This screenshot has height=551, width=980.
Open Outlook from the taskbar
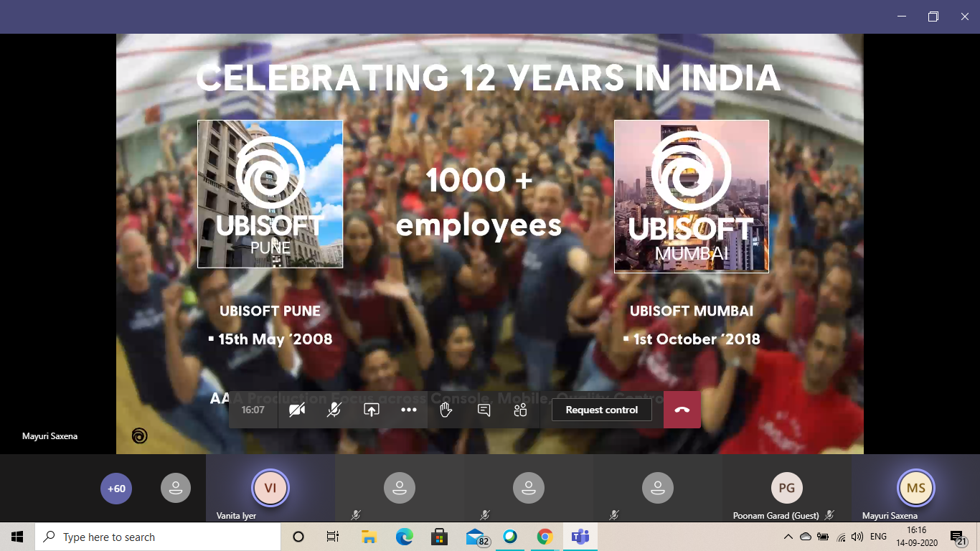click(x=473, y=536)
